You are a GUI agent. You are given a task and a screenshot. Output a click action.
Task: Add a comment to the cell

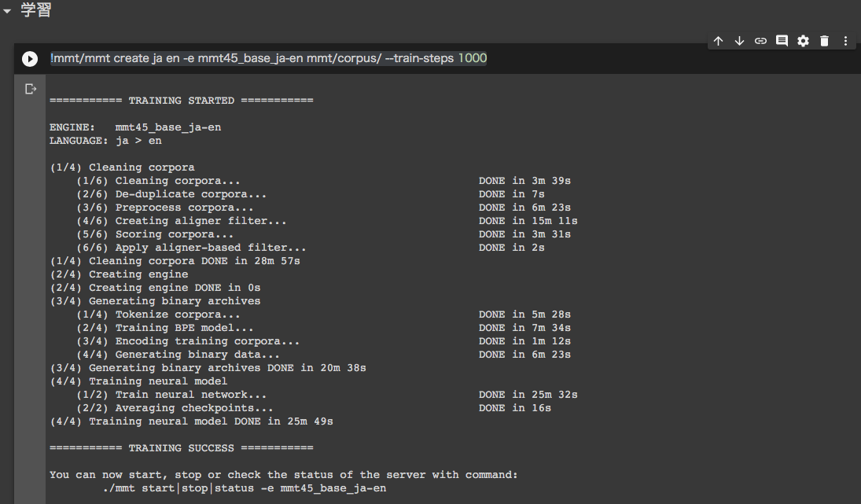(x=782, y=41)
